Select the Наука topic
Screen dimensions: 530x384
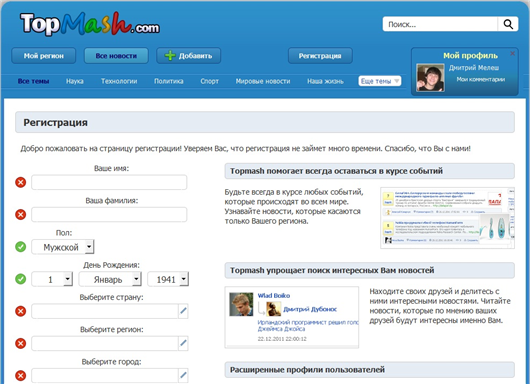click(x=75, y=81)
